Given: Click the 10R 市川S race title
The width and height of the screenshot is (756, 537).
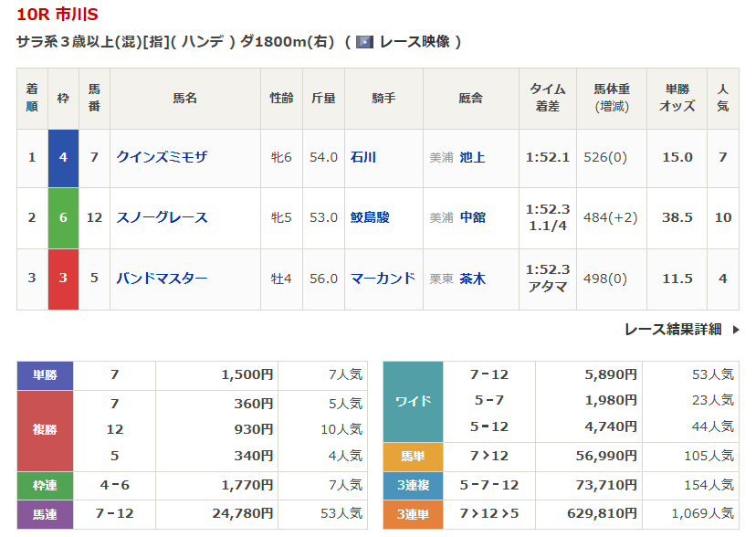Looking at the screenshot, I should coord(58,15).
